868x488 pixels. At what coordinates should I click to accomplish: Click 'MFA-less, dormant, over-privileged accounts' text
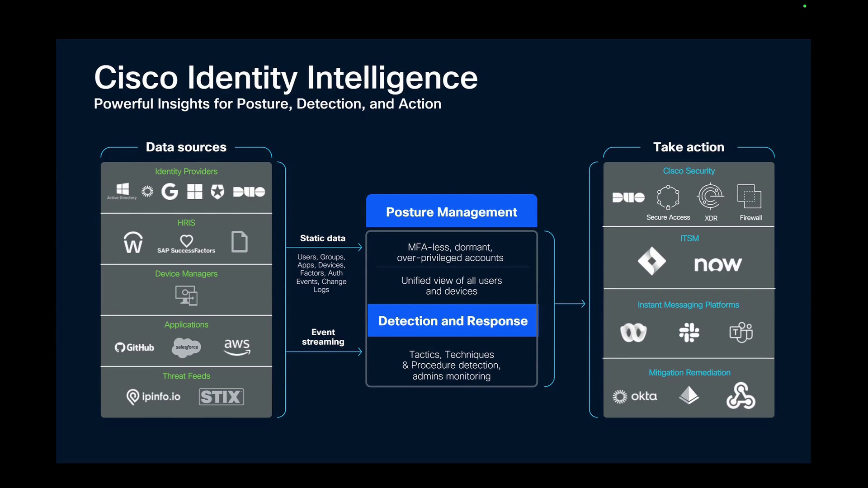point(450,253)
